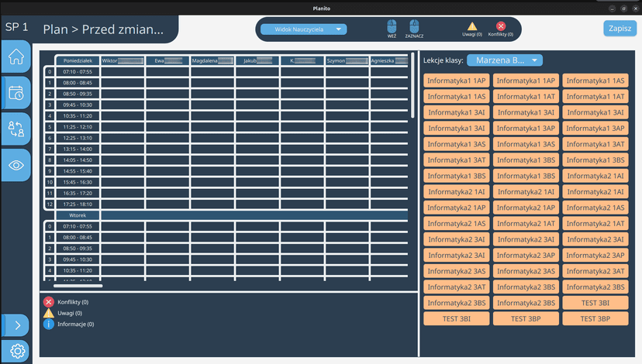Click the Uwagi (0) warning in the toolbar
This screenshot has height=364, width=642.
[472, 29]
